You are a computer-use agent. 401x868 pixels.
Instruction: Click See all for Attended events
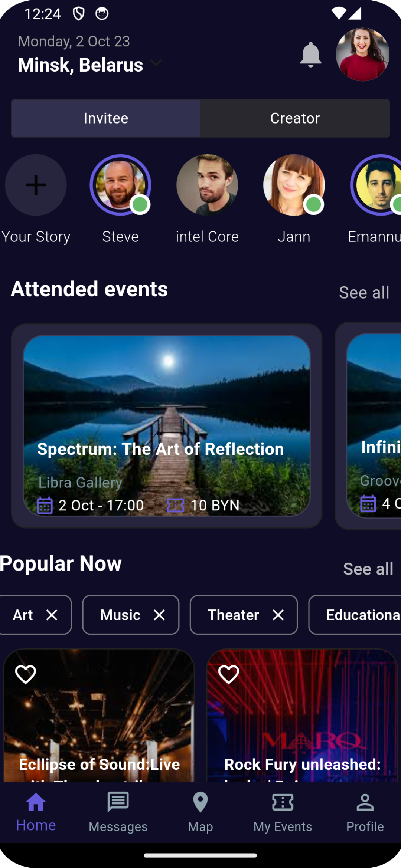pyautogui.click(x=363, y=292)
